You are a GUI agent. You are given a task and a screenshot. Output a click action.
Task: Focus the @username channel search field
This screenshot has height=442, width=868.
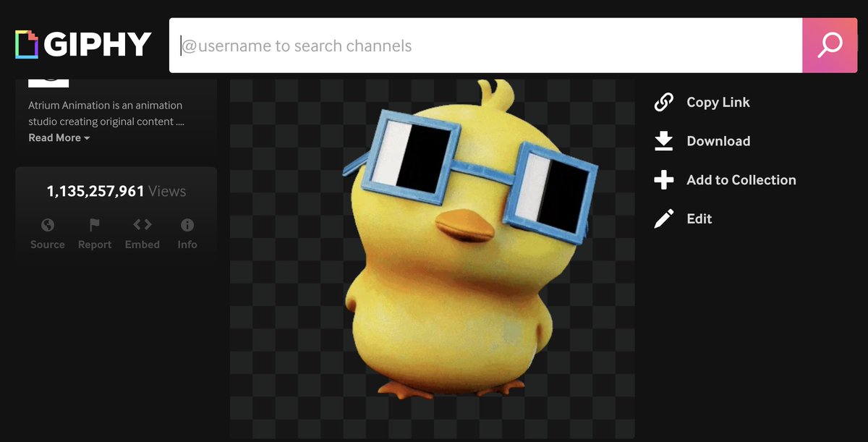coord(485,46)
